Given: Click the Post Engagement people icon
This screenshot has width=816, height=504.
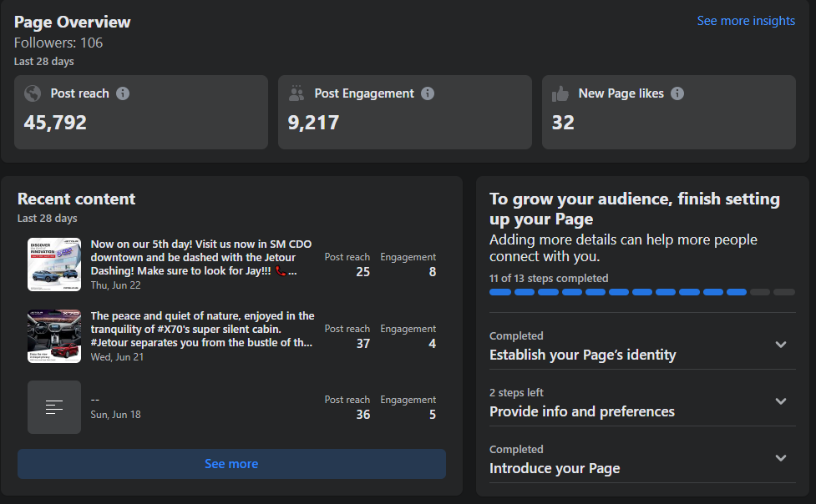Looking at the screenshot, I should click(x=296, y=93).
